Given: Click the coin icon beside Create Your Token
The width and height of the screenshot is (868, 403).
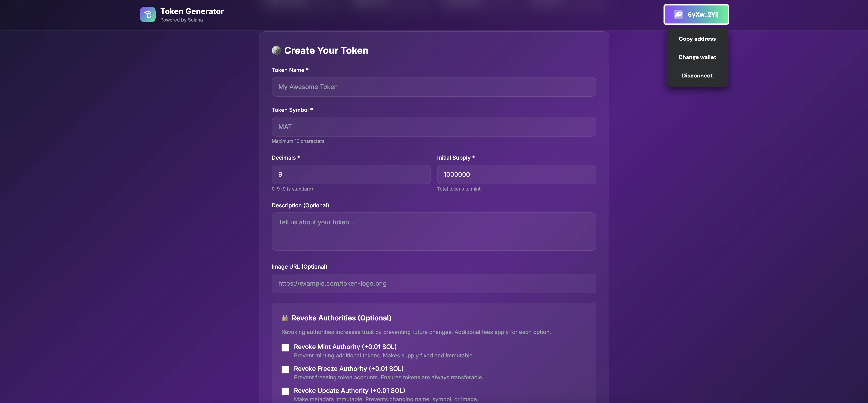Looking at the screenshot, I should 276,50.
